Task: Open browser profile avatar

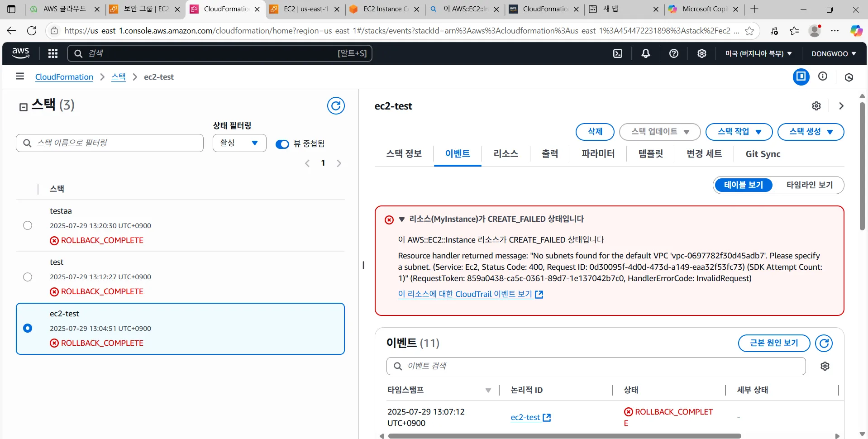Action: [815, 31]
